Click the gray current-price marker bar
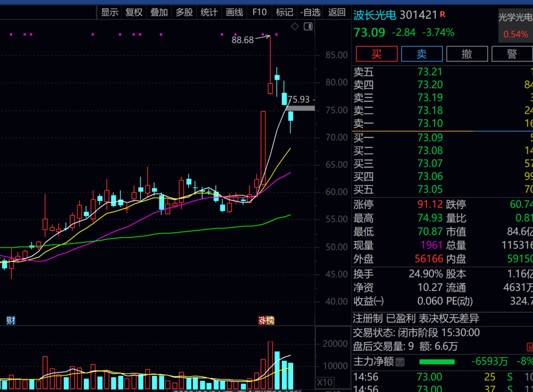 [x=301, y=108]
